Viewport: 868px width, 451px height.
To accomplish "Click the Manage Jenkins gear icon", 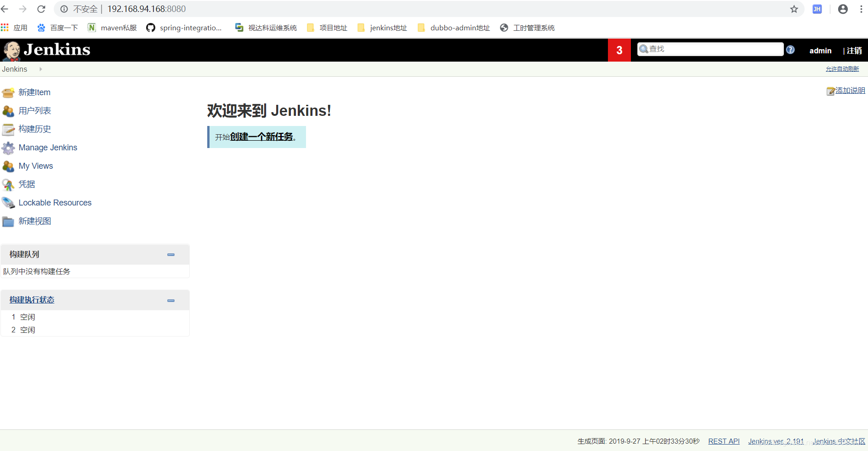I will coord(8,148).
